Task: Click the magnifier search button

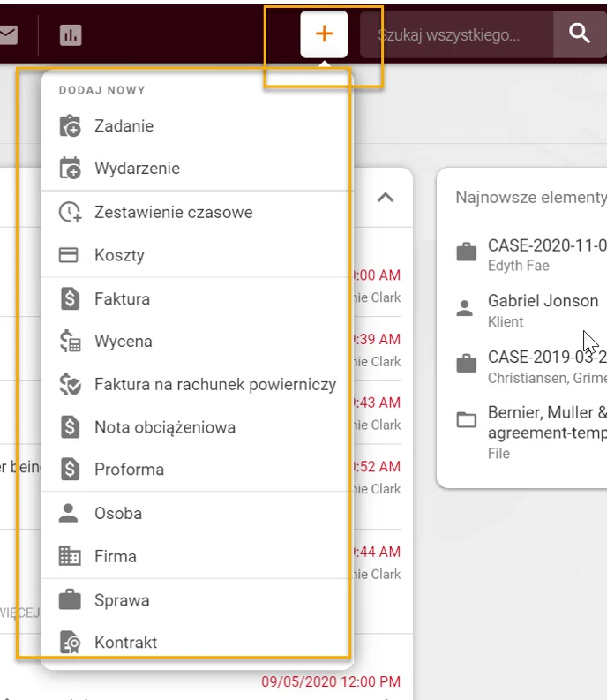Action: click(x=580, y=34)
